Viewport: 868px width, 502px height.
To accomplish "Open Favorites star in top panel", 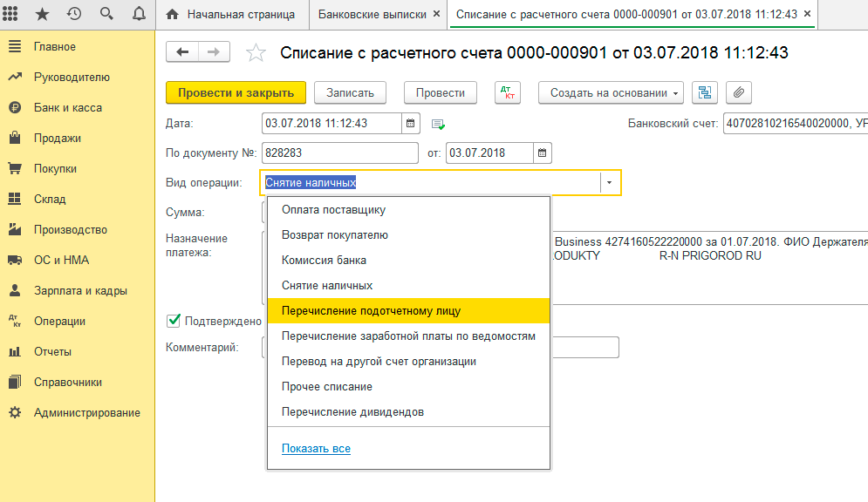I will tap(43, 14).
